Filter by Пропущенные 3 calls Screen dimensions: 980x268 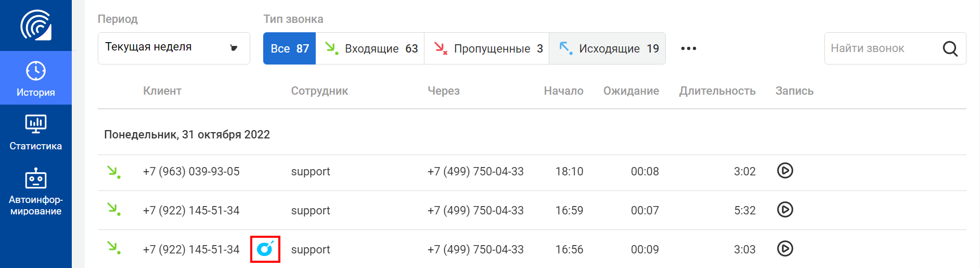[487, 48]
